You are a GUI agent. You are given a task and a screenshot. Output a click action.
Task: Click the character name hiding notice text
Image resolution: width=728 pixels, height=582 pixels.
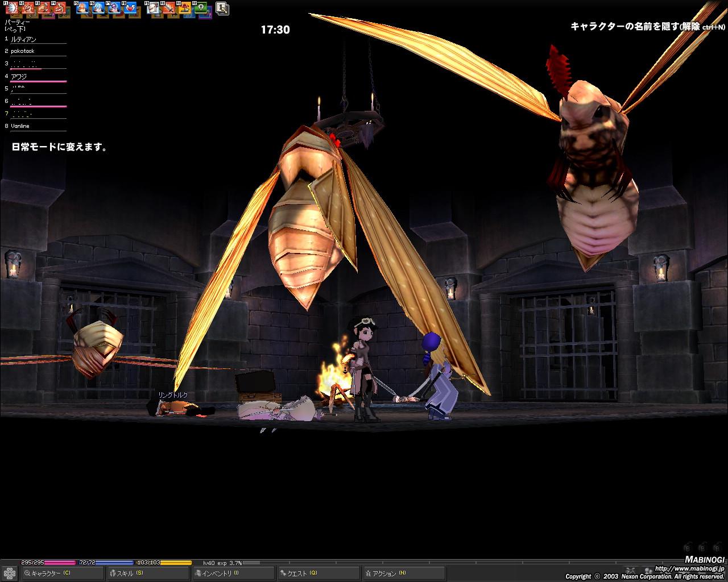(x=648, y=26)
